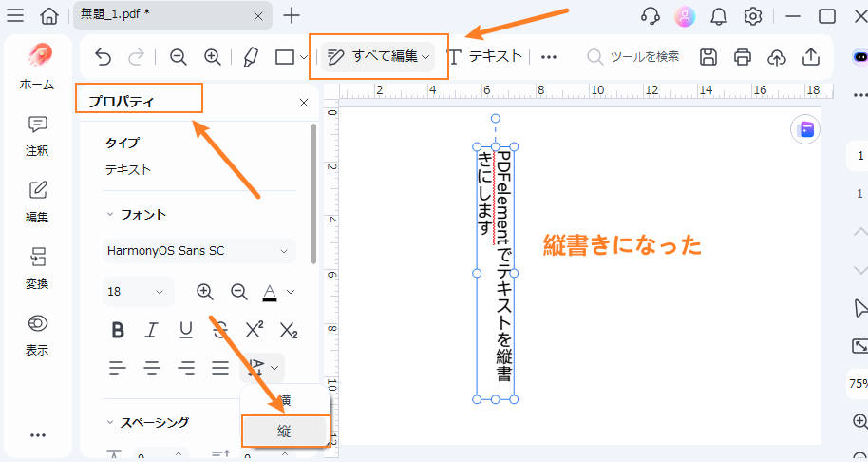868x462 pixels.
Task: Undo the last action
Action: point(103,56)
